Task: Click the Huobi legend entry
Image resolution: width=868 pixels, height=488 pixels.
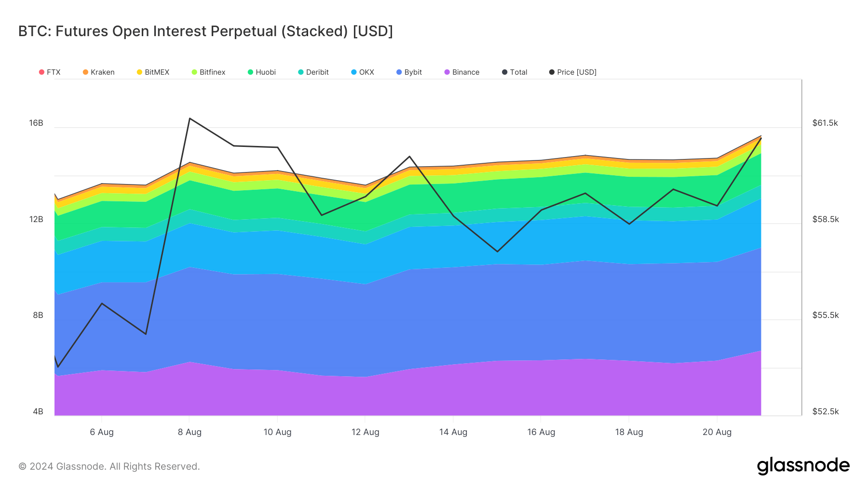Action: (x=262, y=72)
